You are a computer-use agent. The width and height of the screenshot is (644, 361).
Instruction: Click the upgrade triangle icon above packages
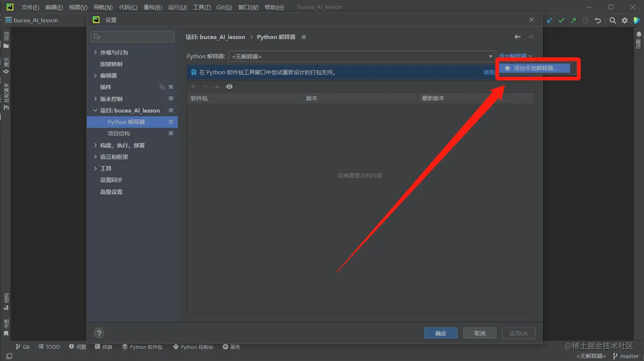click(x=217, y=87)
